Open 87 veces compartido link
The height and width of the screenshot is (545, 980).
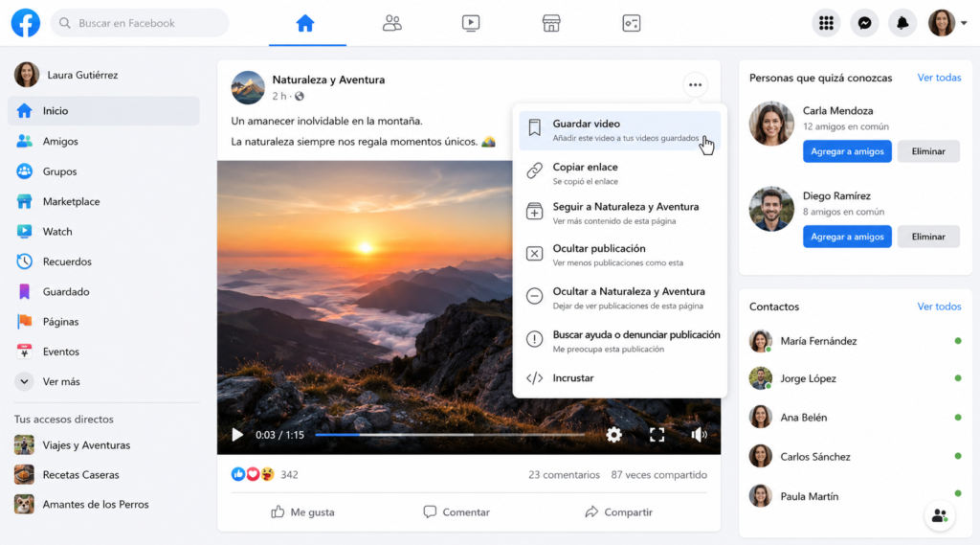click(x=659, y=475)
